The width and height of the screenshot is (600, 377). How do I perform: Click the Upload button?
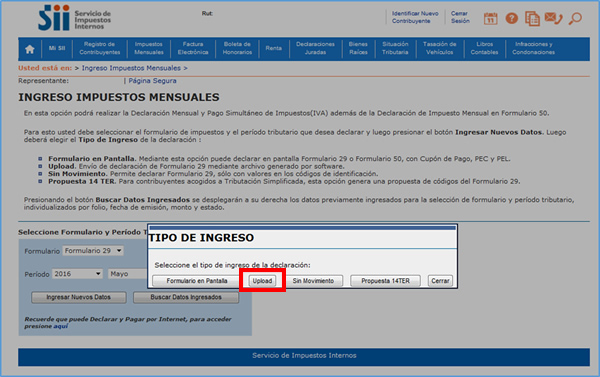(262, 281)
